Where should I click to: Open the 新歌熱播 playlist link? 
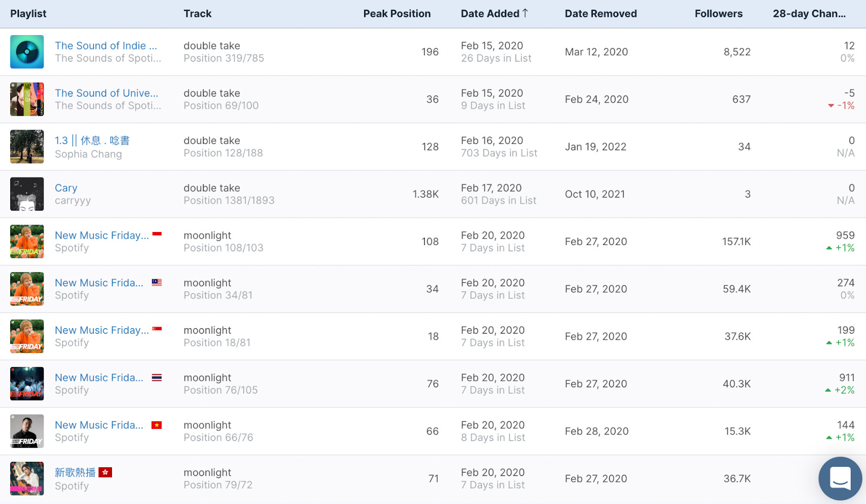[75, 473]
